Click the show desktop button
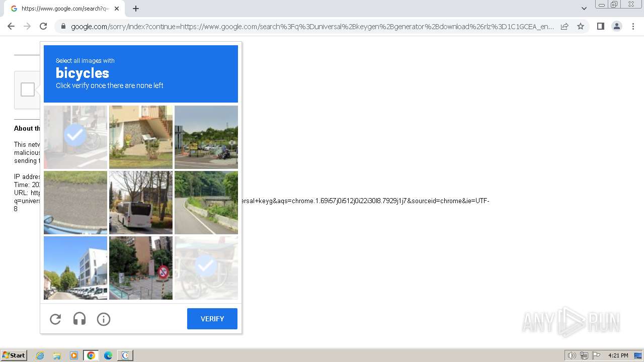This screenshot has height=362, width=644. click(638, 355)
